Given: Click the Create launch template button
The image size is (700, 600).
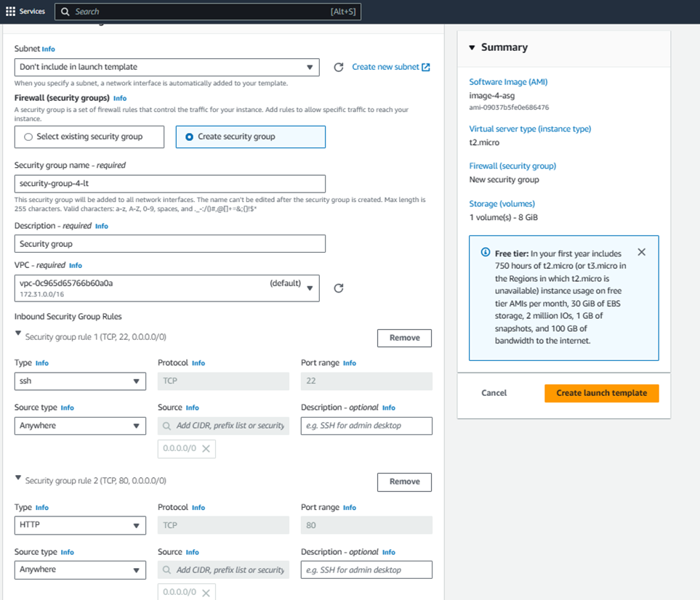Looking at the screenshot, I should 601,393.
